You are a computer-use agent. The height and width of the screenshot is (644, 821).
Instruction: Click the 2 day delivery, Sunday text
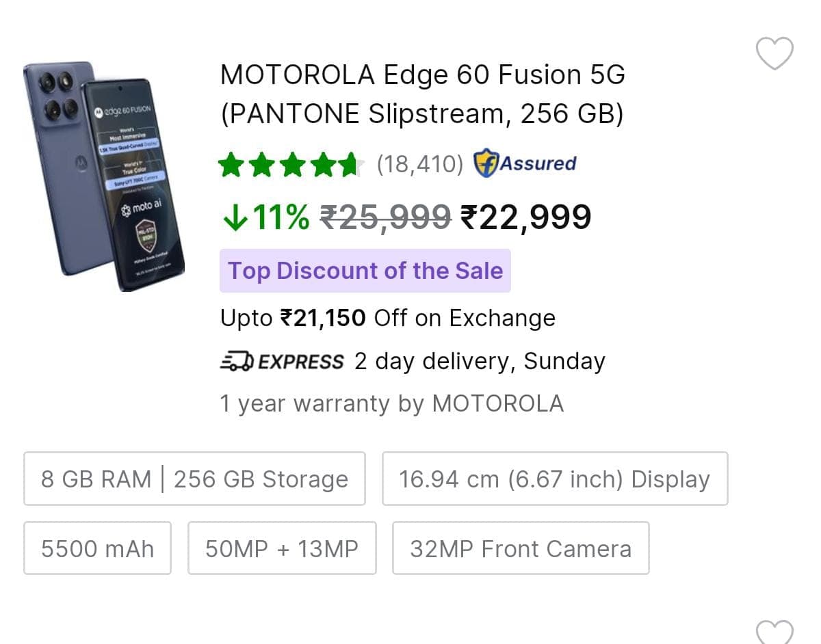pos(479,361)
